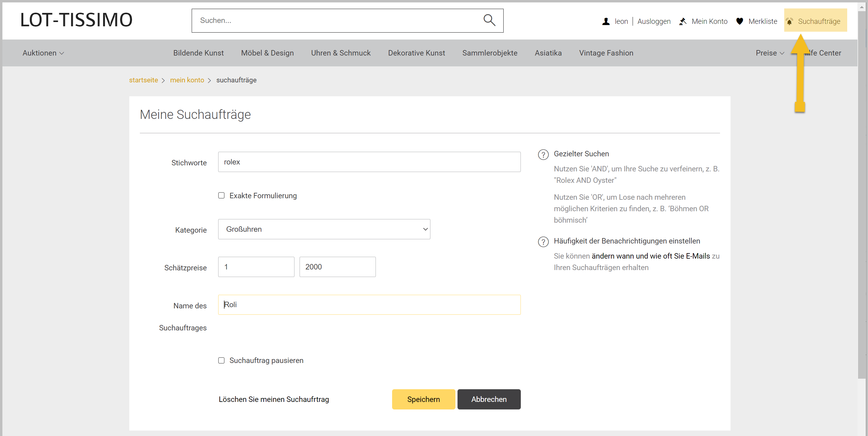Focus the Suchen search field
Image resolution: width=868 pixels, height=436 pixels.
[337, 21]
